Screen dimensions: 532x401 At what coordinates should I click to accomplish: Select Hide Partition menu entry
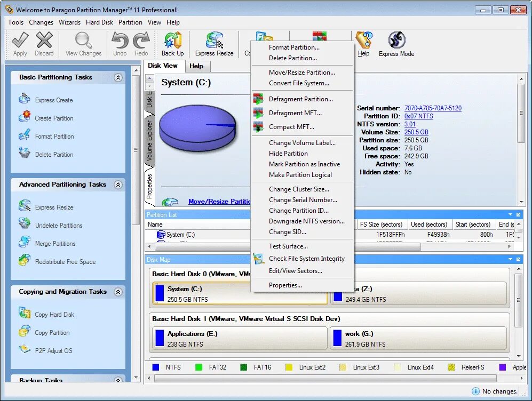288,154
